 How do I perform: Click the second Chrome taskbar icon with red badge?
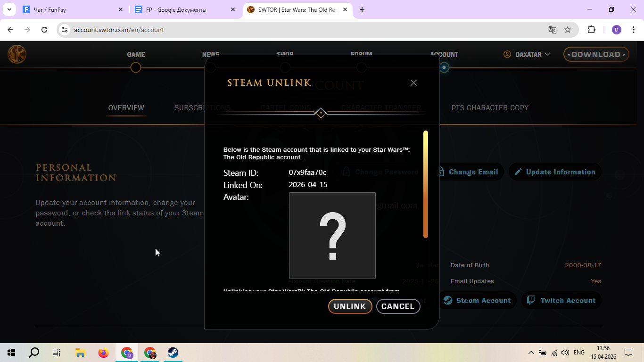150,353
